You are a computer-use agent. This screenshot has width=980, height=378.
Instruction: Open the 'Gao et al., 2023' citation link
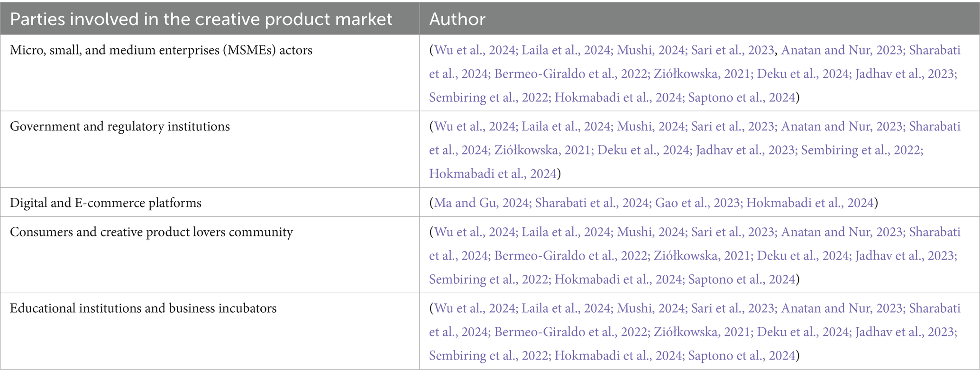pyautogui.click(x=697, y=203)
